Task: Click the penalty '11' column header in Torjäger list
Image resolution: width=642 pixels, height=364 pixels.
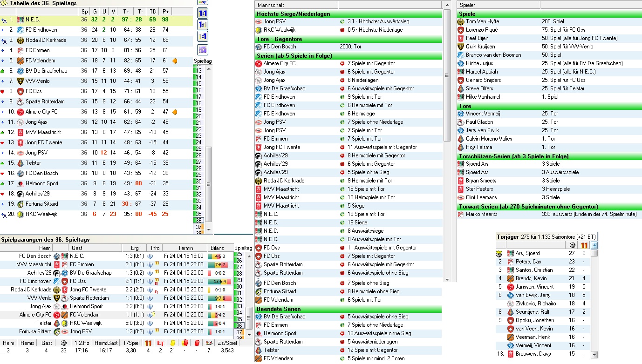Action: [584, 245]
